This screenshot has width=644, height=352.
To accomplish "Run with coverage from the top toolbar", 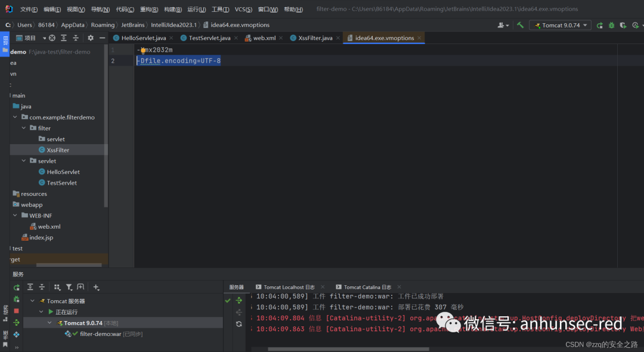I will 623,26.
